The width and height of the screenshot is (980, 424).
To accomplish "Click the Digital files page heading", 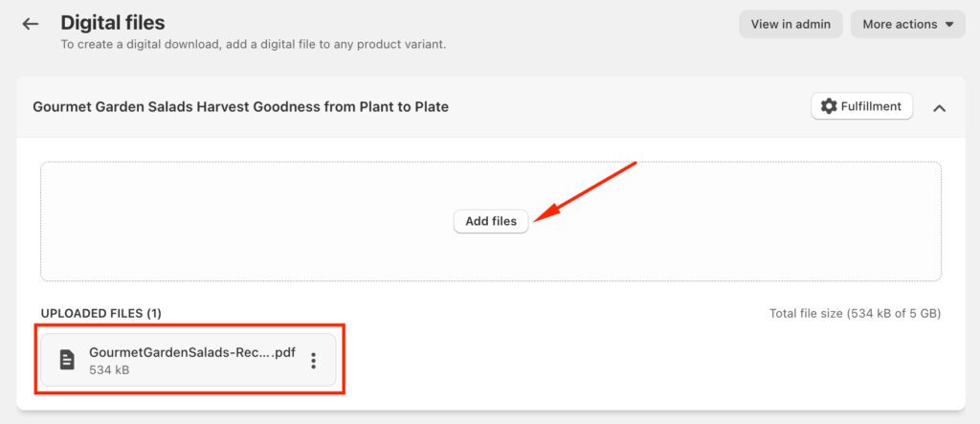I will coord(113,22).
